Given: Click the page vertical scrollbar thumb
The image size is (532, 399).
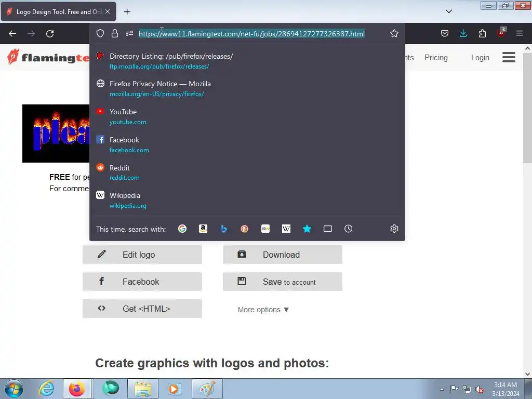Looking at the screenshot, I should 527,108.
